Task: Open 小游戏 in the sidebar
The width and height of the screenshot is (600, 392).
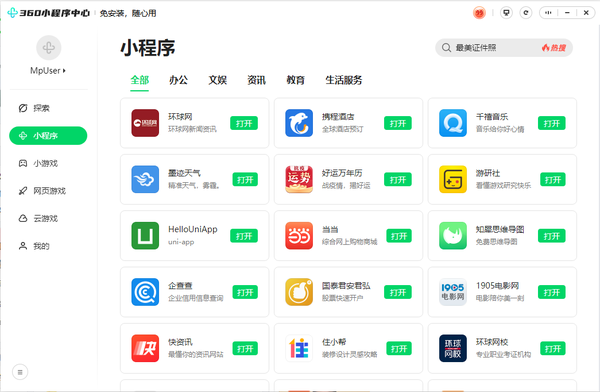Action: point(48,163)
